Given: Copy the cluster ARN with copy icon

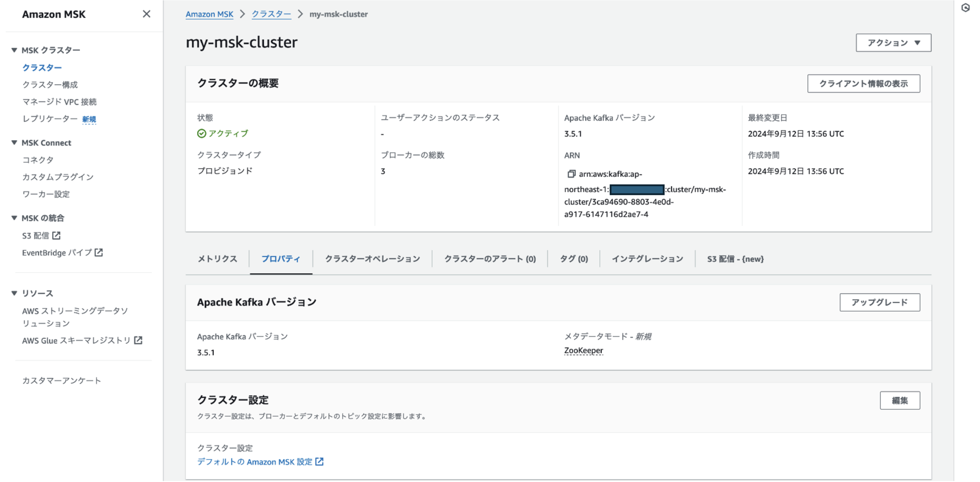Looking at the screenshot, I should (x=571, y=174).
